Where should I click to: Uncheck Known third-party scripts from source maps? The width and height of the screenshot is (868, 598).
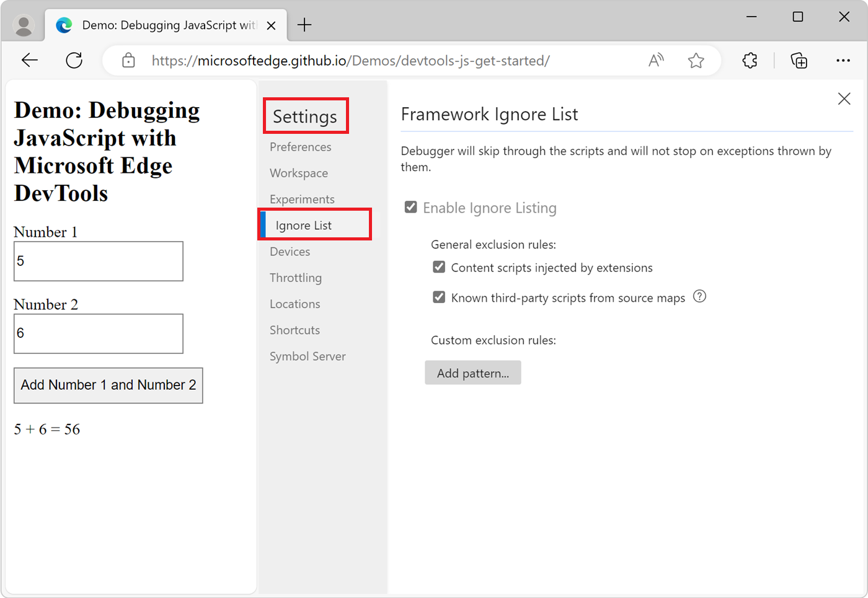(439, 297)
